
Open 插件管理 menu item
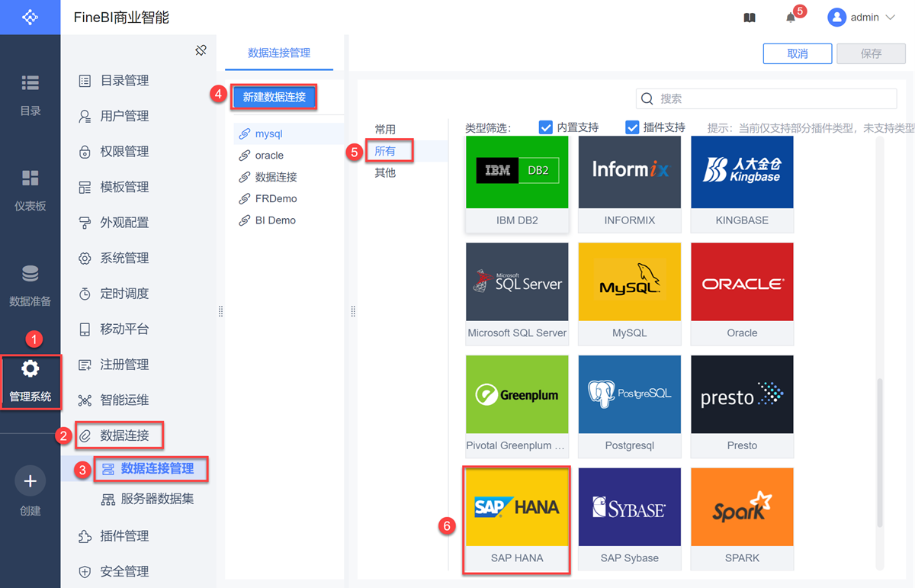point(114,536)
